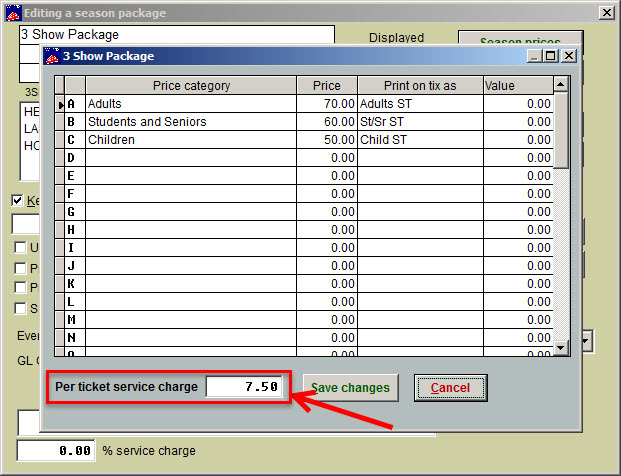The image size is (621, 476).
Task: Click the 60.00 price cell
Action: click(327, 122)
